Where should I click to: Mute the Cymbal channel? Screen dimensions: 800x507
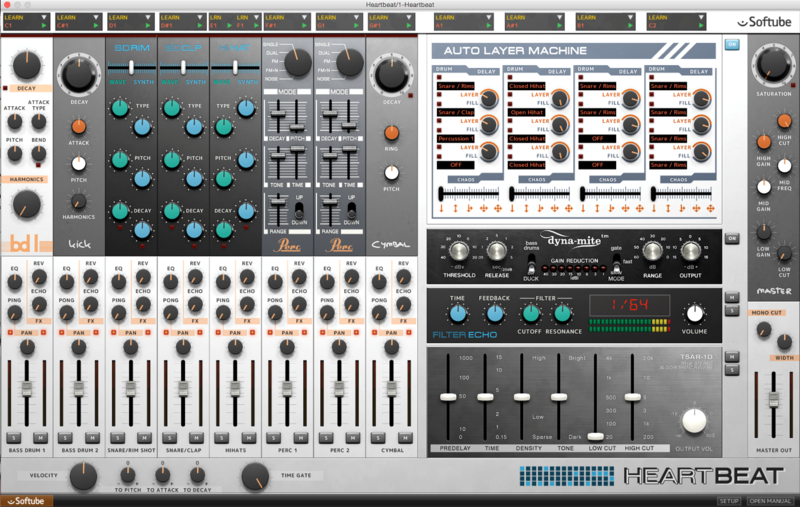pyautogui.click(x=405, y=438)
